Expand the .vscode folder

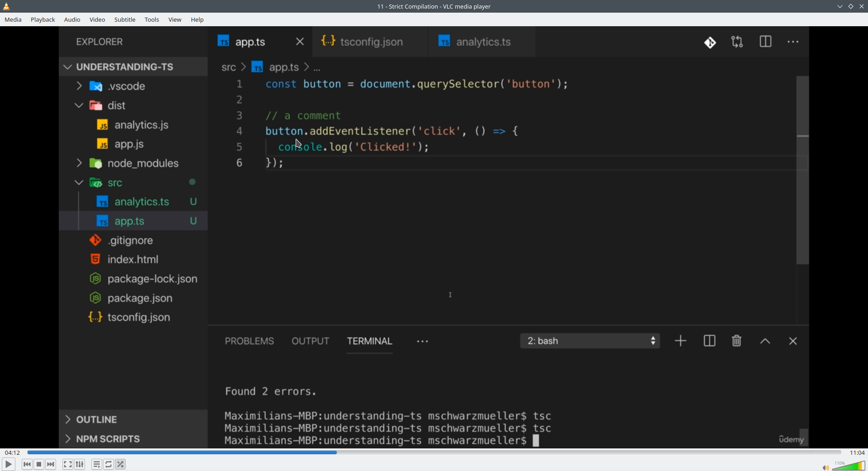pyautogui.click(x=133, y=86)
